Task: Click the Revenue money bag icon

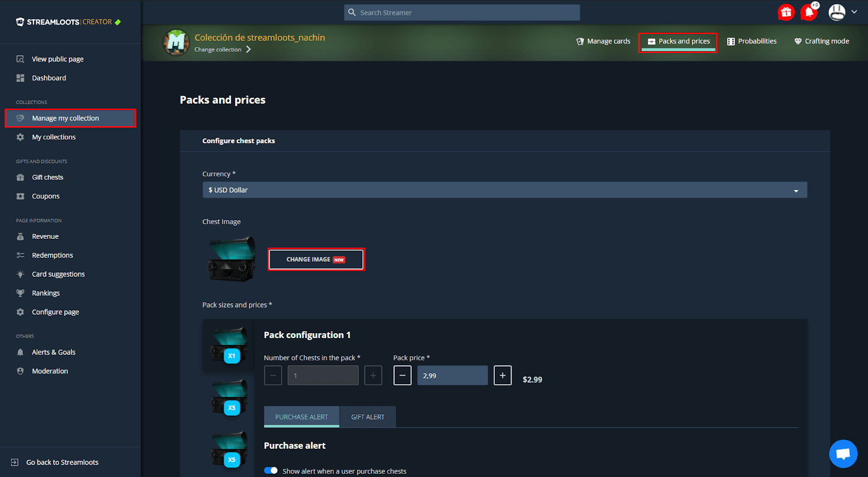Action: click(20, 237)
